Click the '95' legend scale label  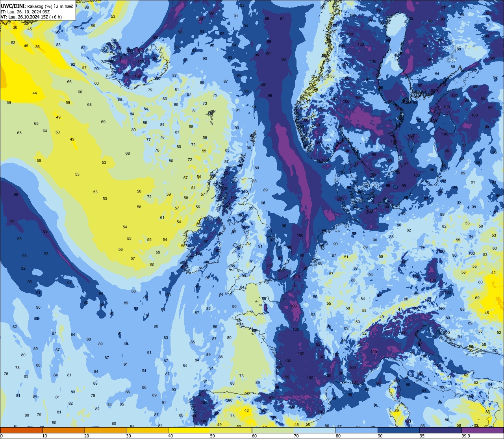click(x=422, y=436)
